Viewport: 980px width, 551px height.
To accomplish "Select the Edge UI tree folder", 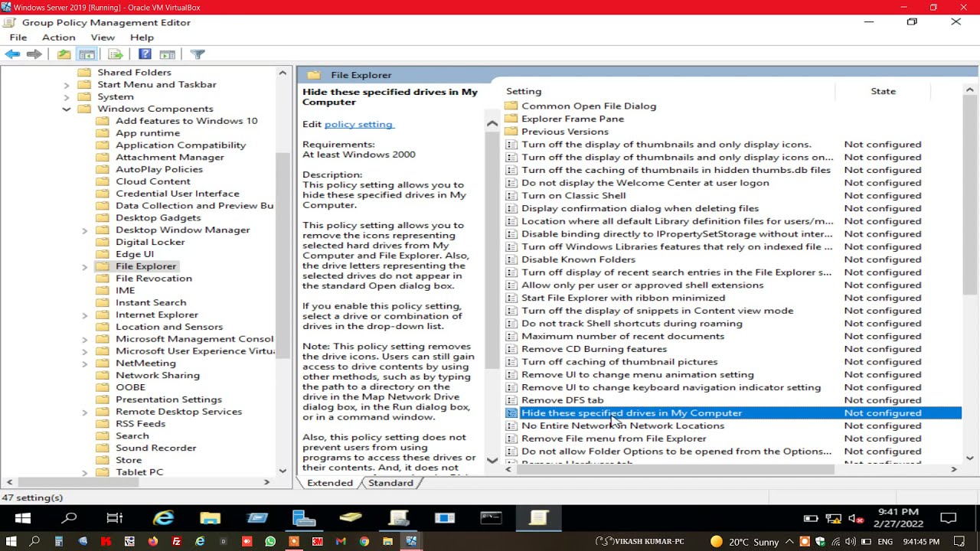I will 135,254.
